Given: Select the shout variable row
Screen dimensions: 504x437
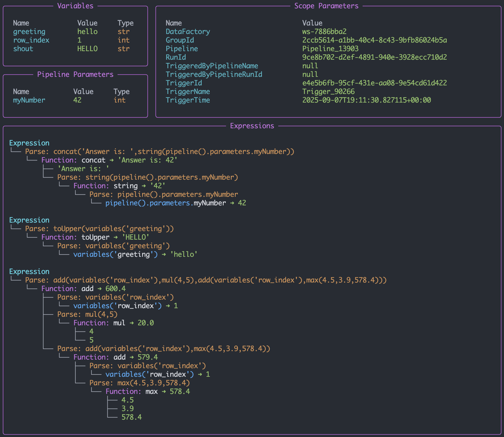Looking at the screenshot, I should pos(23,48).
